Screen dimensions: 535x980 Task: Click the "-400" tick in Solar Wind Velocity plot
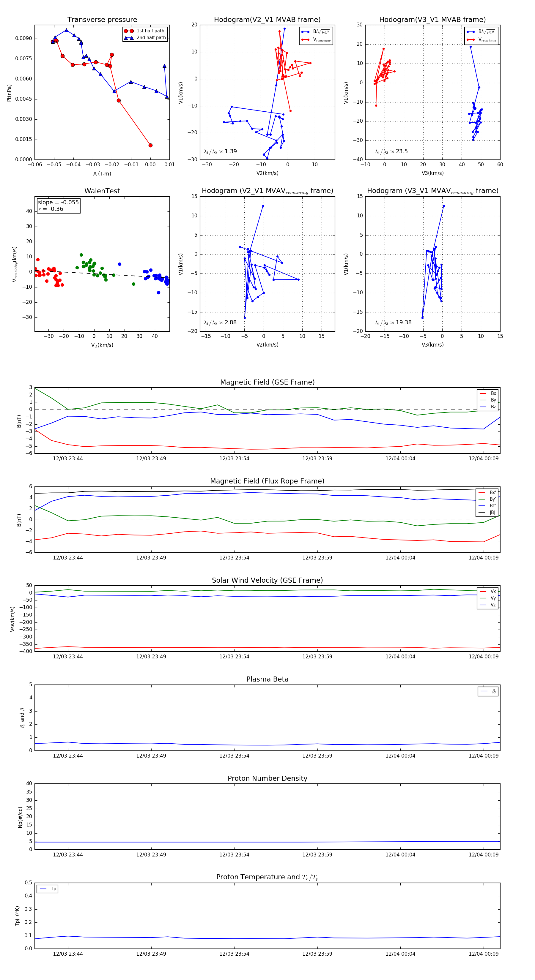tap(26, 651)
